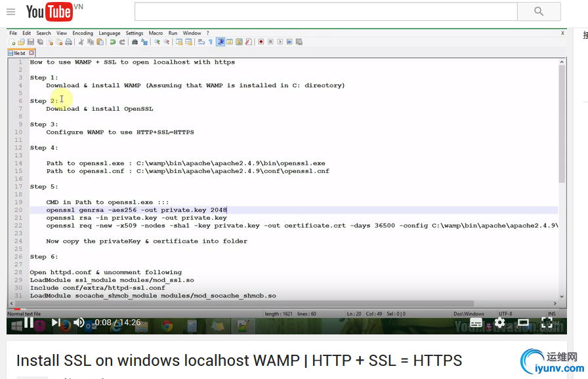Open the Encoding menu

[83, 33]
